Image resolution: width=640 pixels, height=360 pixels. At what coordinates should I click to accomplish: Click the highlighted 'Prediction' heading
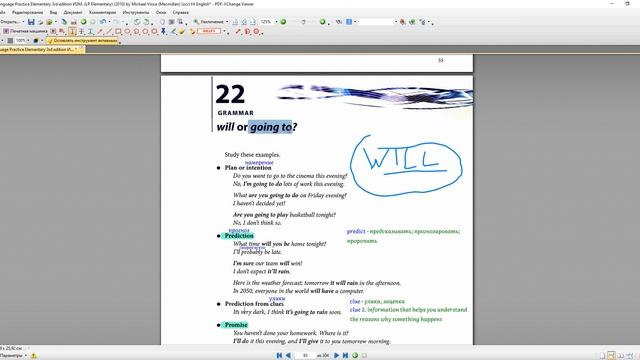pyautogui.click(x=239, y=236)
